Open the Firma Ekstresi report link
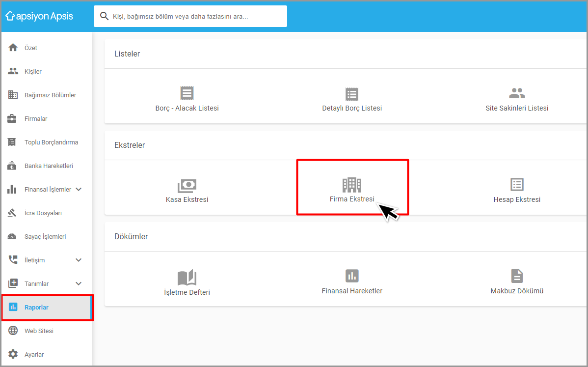Viewport: 588px width, 367px height. point(352,199)
